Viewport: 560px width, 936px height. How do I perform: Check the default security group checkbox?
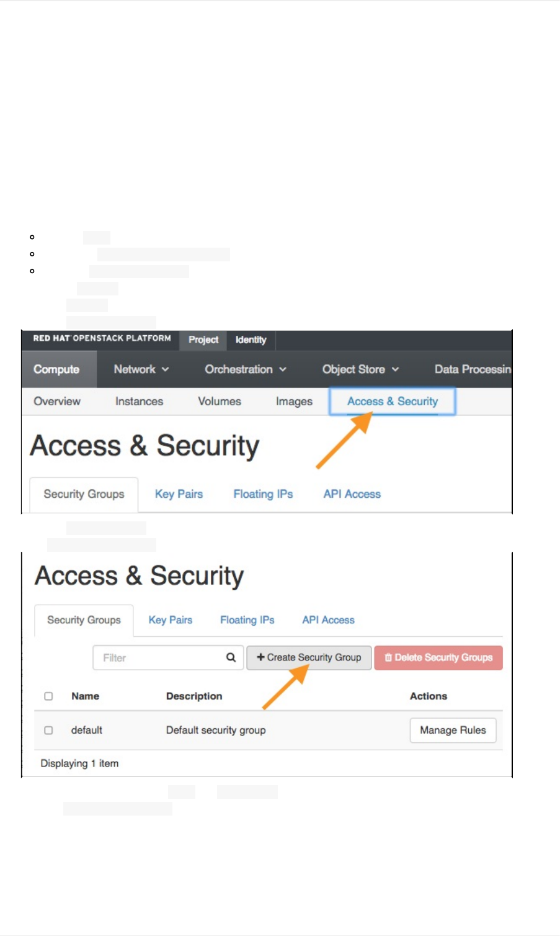click(48, 731)
